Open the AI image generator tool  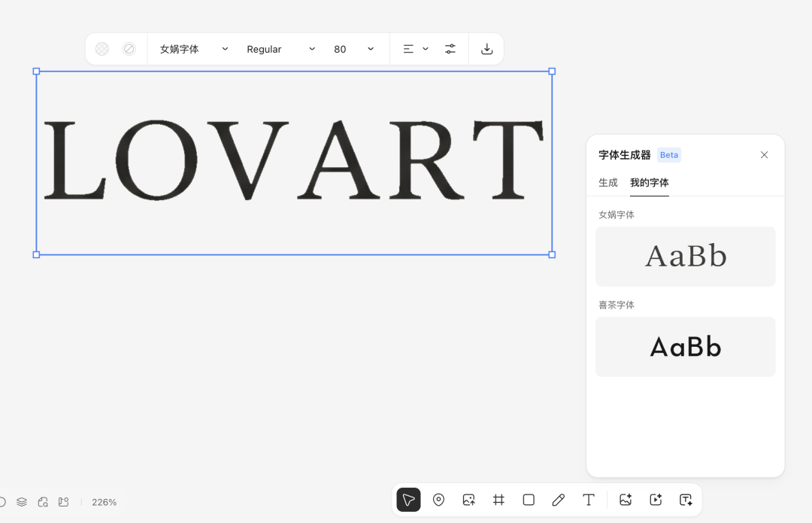(626, 500)
